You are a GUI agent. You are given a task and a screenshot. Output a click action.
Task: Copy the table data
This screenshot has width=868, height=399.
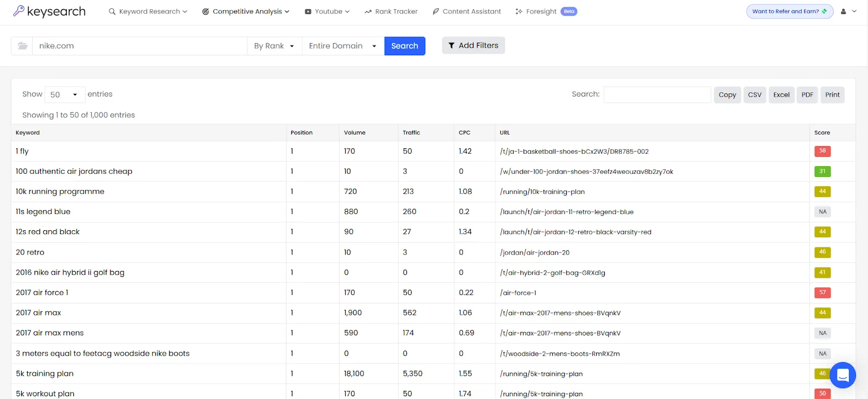click(x=727, y=95)
